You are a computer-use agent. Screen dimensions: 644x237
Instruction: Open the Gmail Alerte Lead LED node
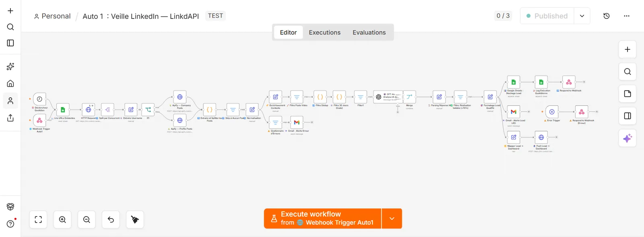(514, 112)
